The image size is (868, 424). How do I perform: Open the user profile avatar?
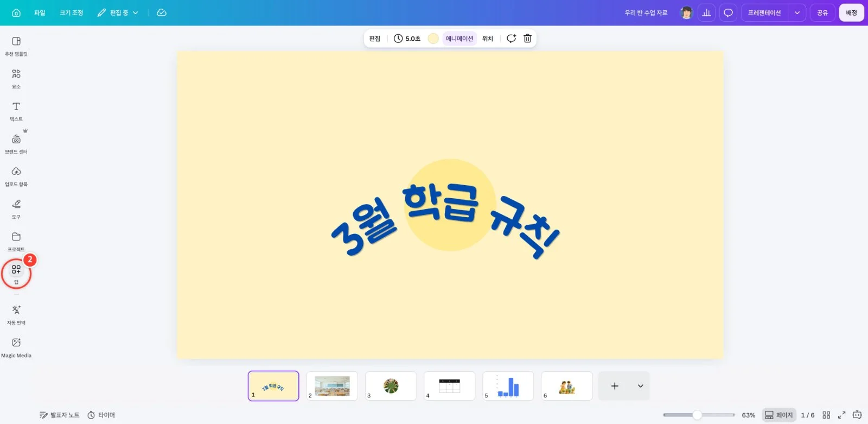[x=687, y=12]
